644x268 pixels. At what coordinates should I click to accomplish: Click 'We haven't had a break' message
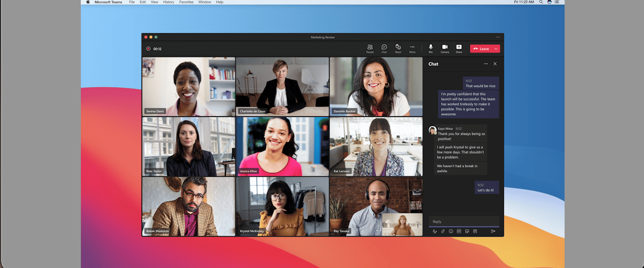click(461, 168)
